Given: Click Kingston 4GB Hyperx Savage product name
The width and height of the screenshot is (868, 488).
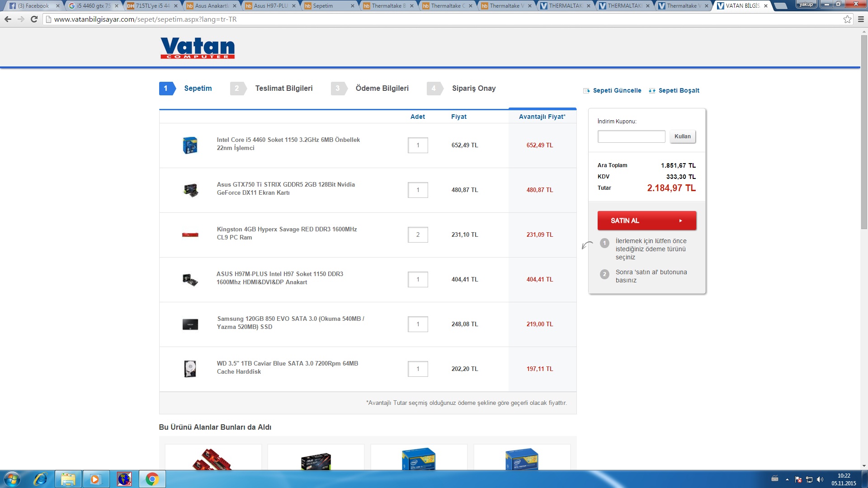Looking at the screenshot, I should [x=287, y=233].
